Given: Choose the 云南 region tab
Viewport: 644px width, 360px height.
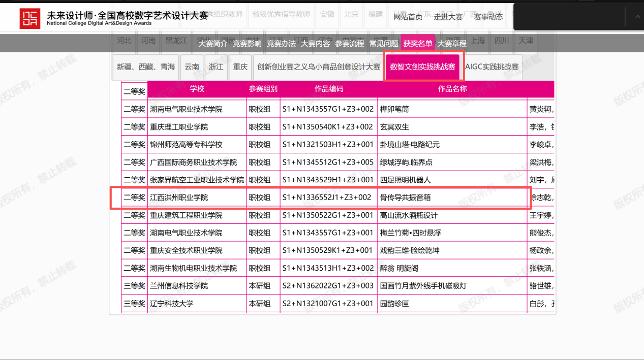Looking at the screenshot, I should [192, 67].
